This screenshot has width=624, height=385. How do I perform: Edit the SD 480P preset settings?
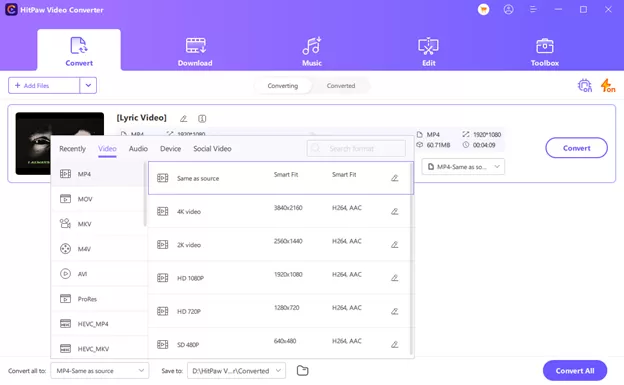394,344
